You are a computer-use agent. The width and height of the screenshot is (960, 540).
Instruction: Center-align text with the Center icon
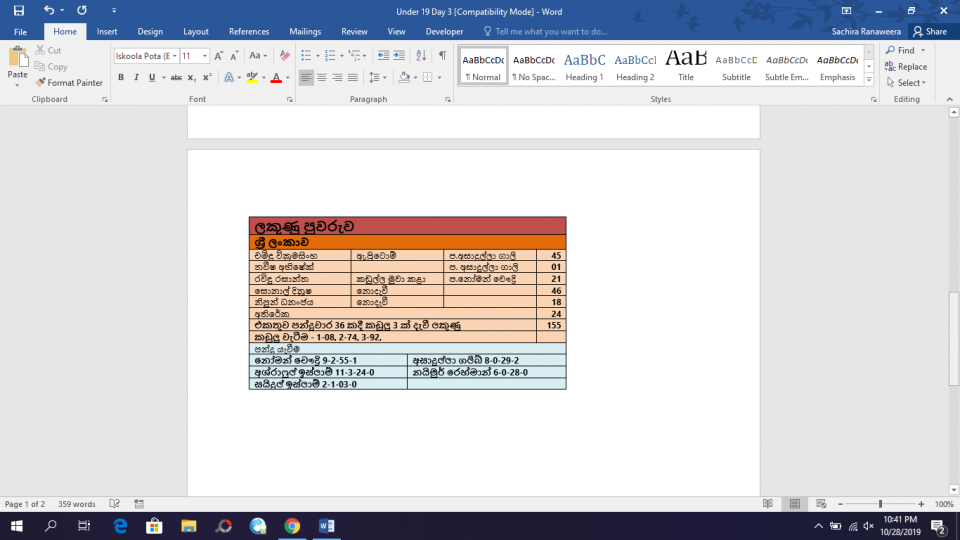point(322,77)
